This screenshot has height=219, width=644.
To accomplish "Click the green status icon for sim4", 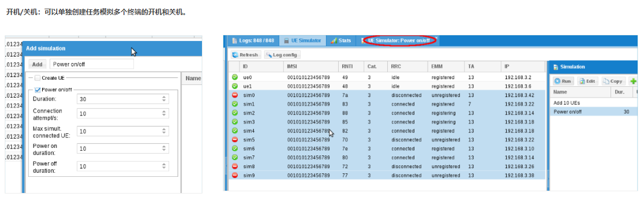I will [235, 131].
